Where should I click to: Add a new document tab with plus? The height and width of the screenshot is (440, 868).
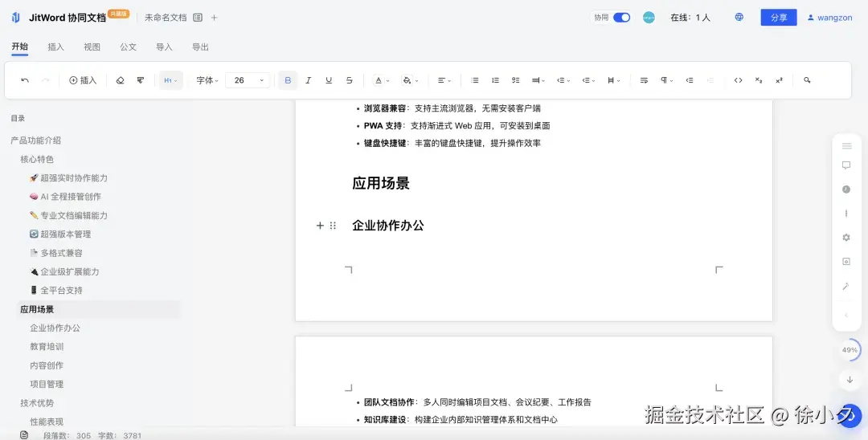tap(215, 18)
